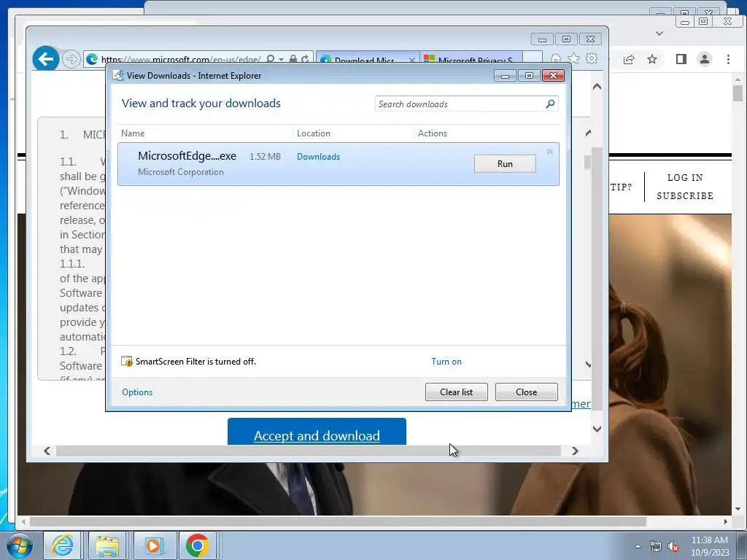Refresh the page in Internet Explorer

[305, 59]
